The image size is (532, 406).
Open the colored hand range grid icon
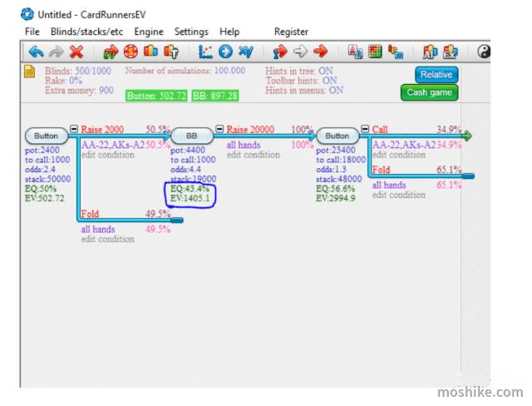pyautogui.click(x=375, y=52)
